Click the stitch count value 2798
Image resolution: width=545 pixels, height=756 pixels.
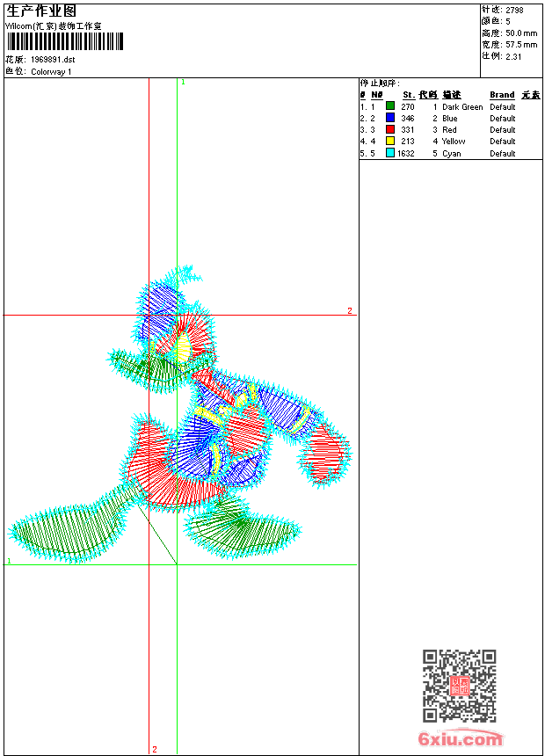pos(514,11)
